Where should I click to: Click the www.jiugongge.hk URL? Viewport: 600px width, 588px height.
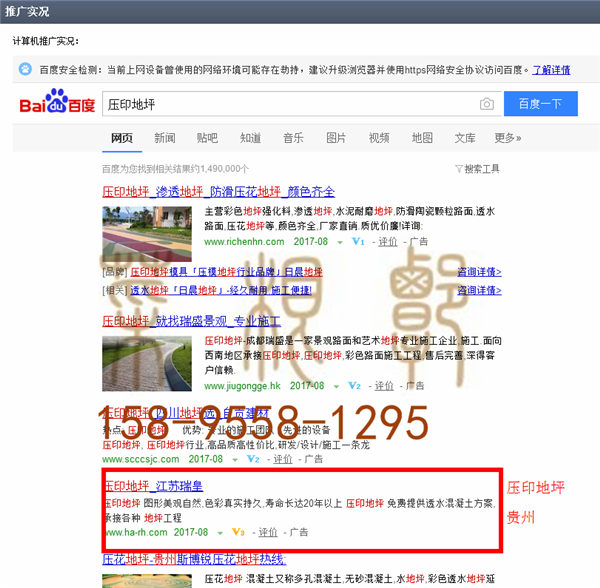point(242,386)
